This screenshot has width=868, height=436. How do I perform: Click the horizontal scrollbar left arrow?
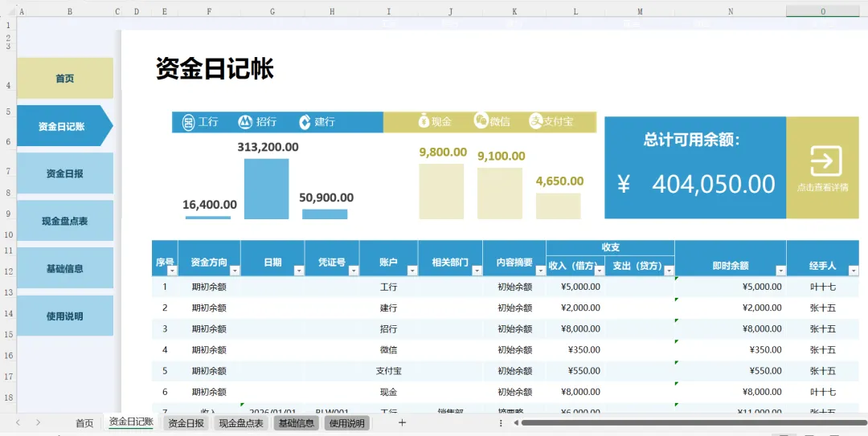(x=516, y=422)
